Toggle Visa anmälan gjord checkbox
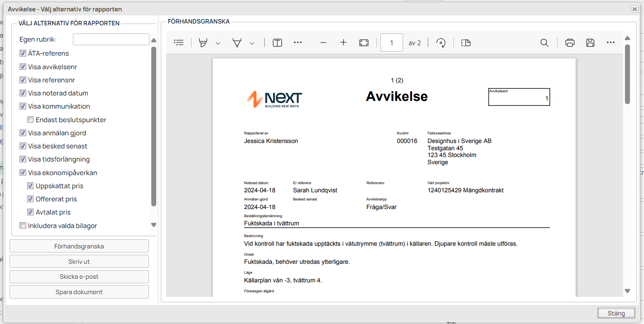The image size is (644, 324). tap(23, 133)
